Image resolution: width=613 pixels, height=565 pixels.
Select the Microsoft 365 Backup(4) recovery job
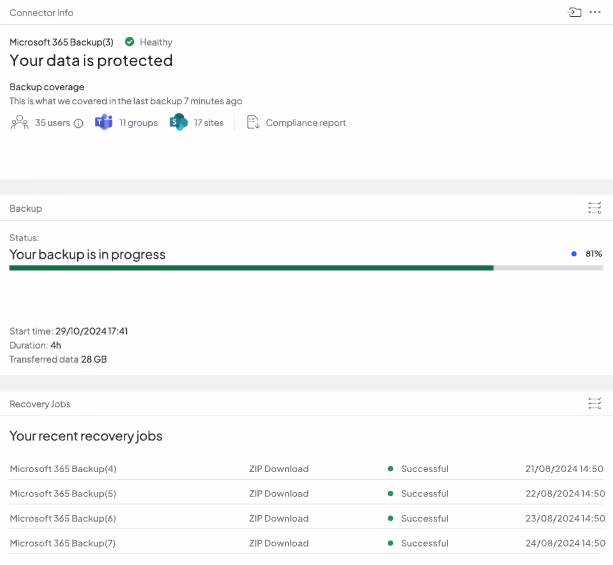(63, 468)
